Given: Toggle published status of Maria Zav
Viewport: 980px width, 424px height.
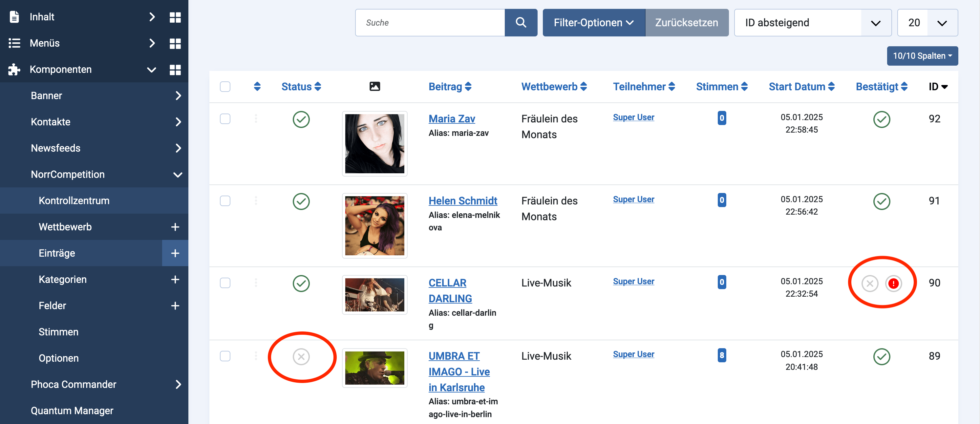Looking at the screenshot, I should 301,119.
